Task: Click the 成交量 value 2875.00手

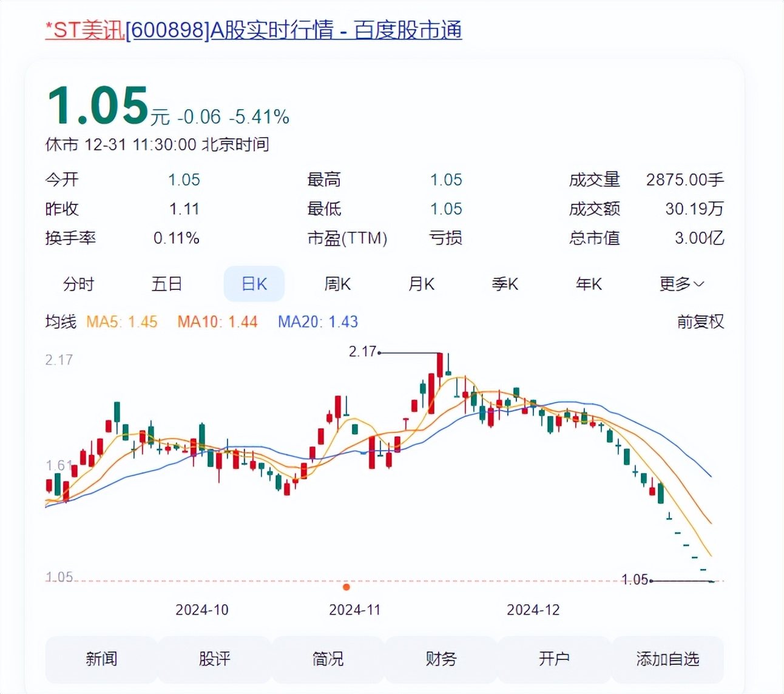Action: 685,180
